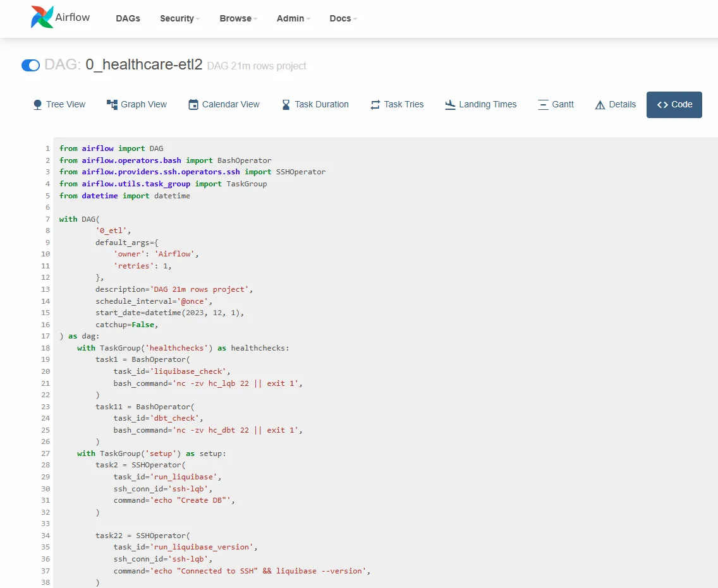718x588 pixels.
Task: Go to the DAGs menu item
Action: click(x=128, y=18)
